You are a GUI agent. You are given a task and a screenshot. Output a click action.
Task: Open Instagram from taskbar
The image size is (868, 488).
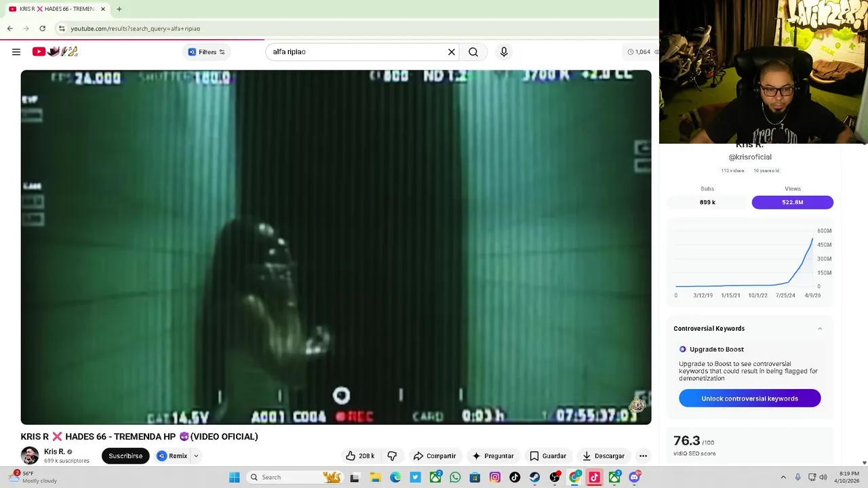[x=495, y=477]
